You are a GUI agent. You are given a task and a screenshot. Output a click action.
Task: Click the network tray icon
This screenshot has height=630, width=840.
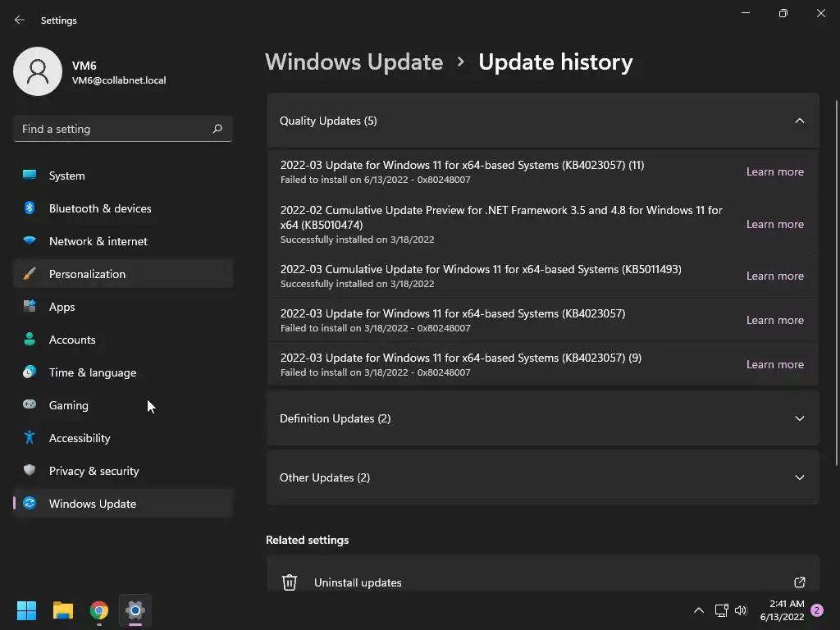tap(721, 610)
